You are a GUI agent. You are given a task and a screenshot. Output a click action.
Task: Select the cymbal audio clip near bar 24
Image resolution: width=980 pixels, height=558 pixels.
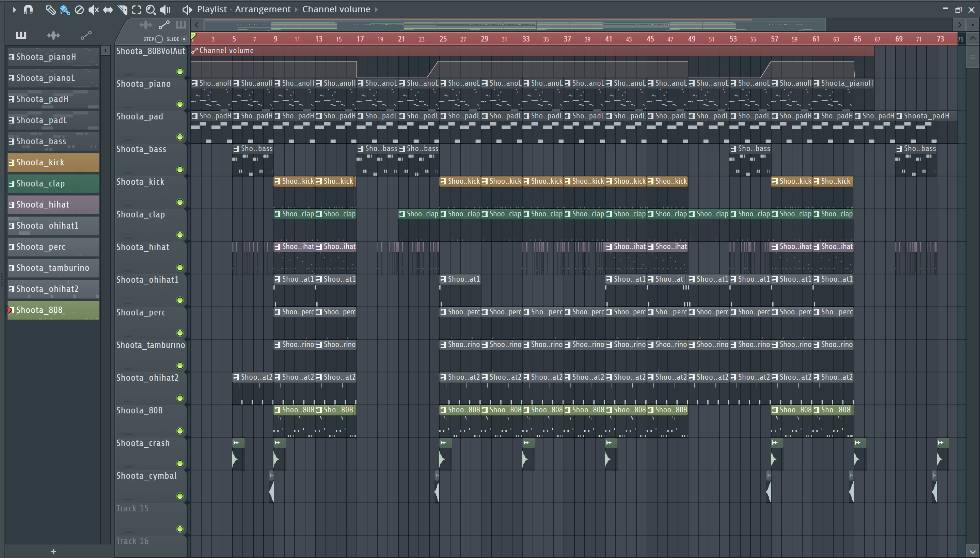coord(437,487)
